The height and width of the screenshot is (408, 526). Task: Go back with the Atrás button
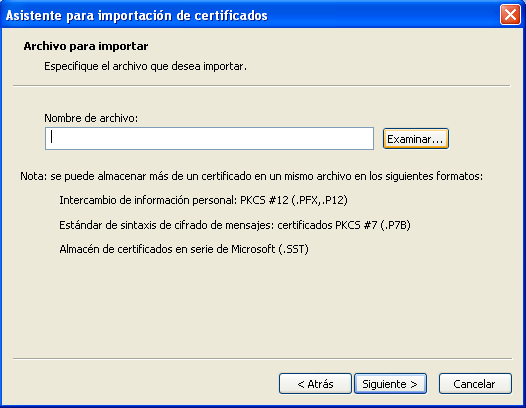[315, 384]
